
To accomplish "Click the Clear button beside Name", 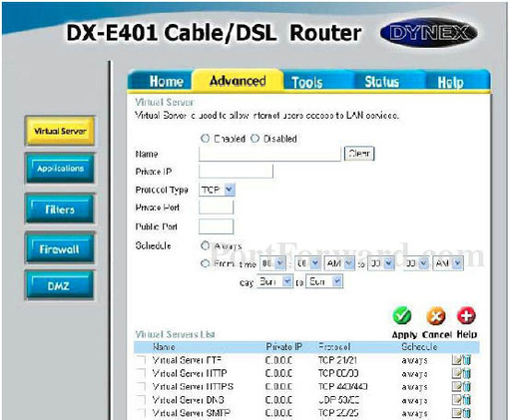I will point(359,154).
